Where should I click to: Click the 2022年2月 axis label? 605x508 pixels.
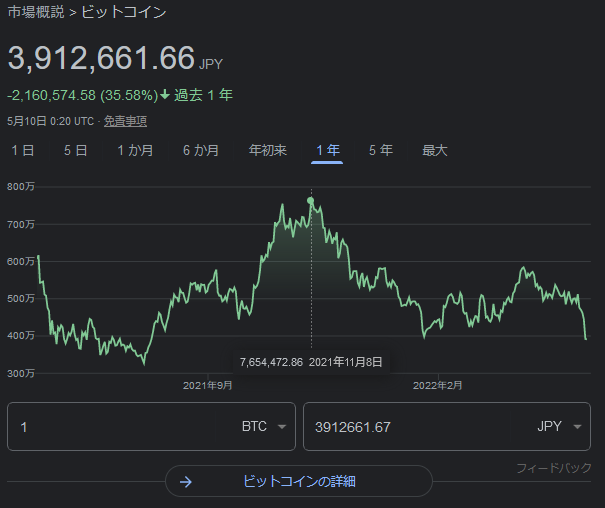438,385
